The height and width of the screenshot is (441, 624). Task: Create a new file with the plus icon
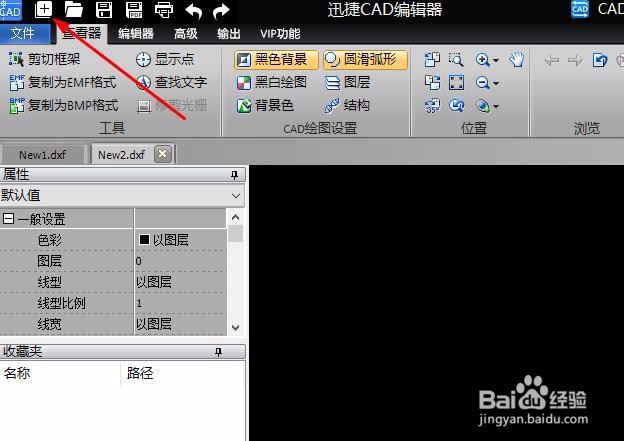[43, 9]
